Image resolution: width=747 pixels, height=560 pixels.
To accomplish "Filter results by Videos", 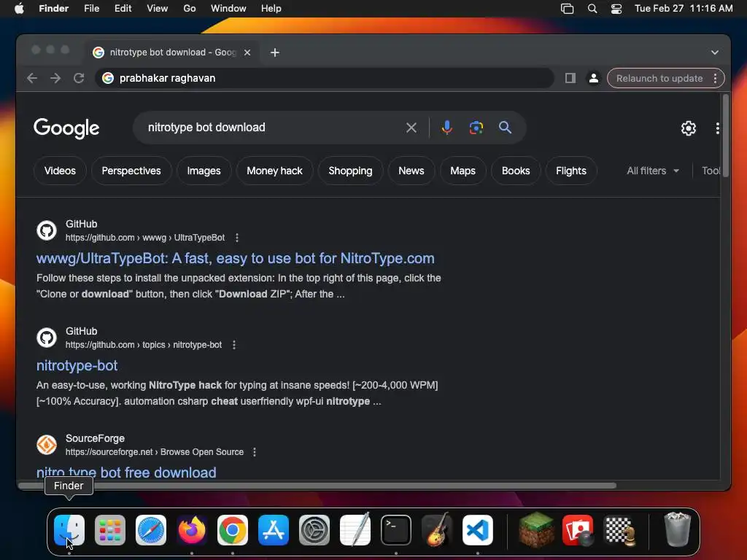I will [60, 171].
